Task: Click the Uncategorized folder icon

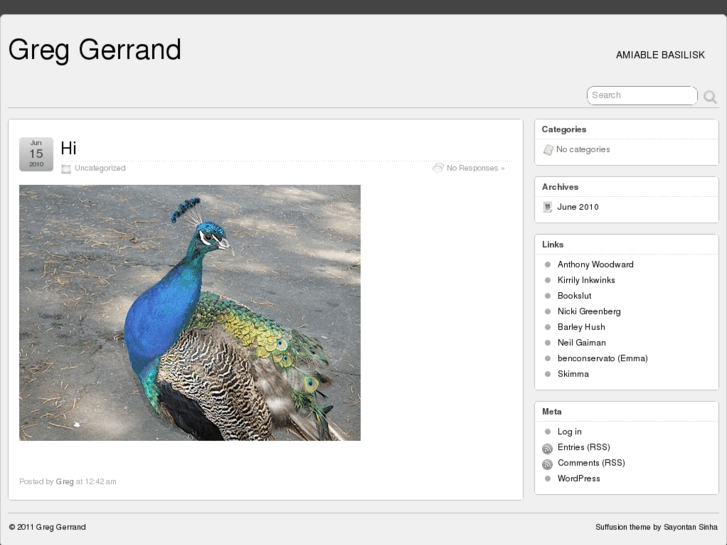Action: tap(66, 169)
